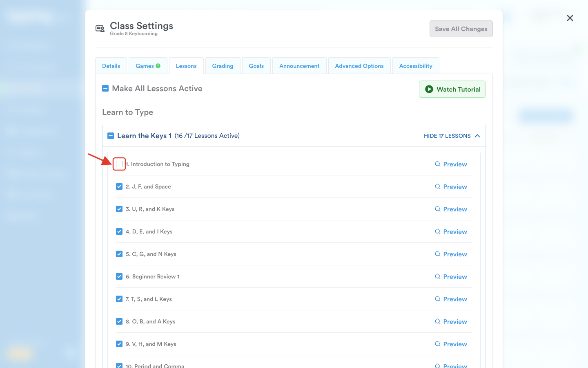
Task: Toggle the Learn the Keys 1 group checkbox
Action: point(111,136)
